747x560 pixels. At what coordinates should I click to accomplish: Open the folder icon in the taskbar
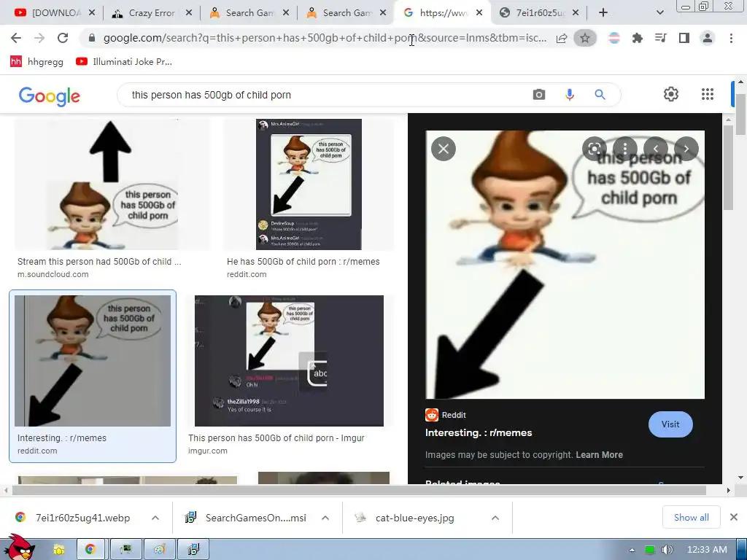coord(58,550)
